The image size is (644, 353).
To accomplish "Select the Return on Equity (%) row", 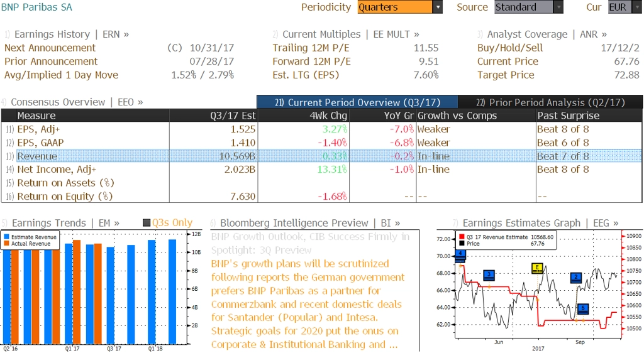I will (x=321, y=197).
